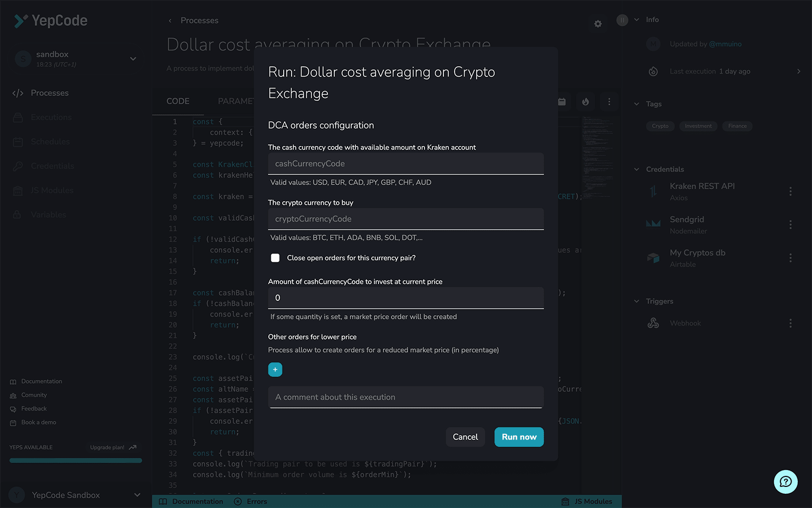
Task: Cancel the run dialog
Action: click(465, 437)
